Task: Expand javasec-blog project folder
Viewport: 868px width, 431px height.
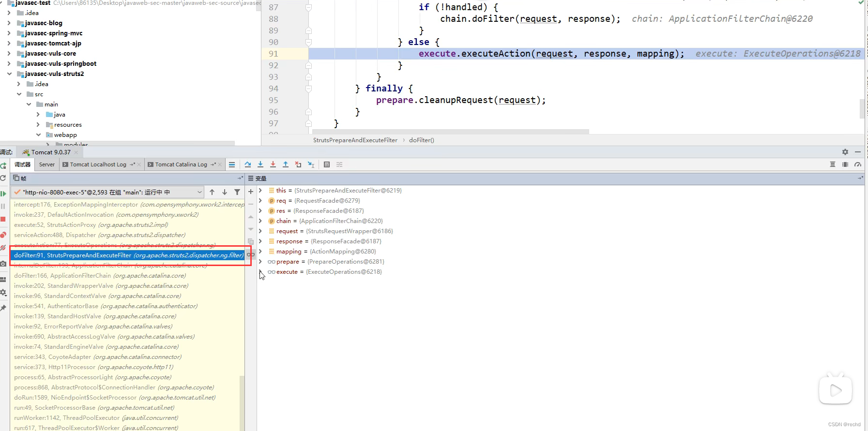Action: click(x=9, y=23)
